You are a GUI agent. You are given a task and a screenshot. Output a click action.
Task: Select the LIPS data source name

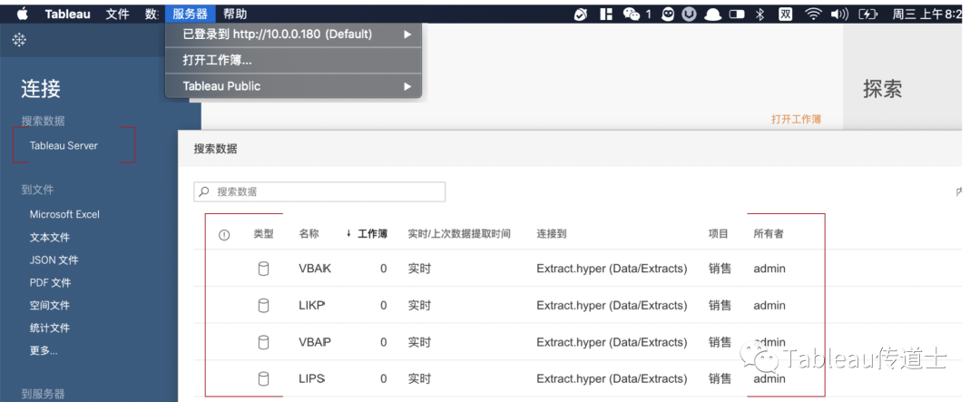(x=312, y=378)
